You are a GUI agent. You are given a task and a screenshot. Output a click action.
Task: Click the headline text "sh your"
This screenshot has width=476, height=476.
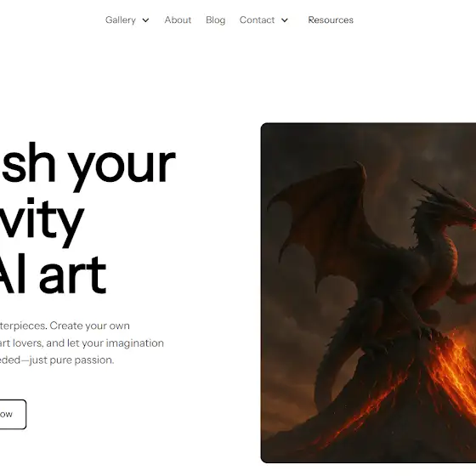(x=88, y=167)
